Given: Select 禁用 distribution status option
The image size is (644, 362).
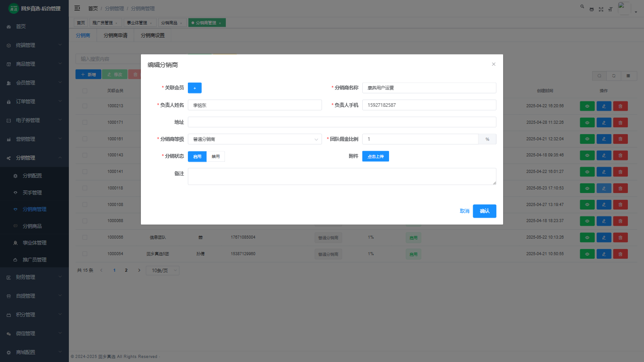Looking at the screenshot, I should point(216,156).
